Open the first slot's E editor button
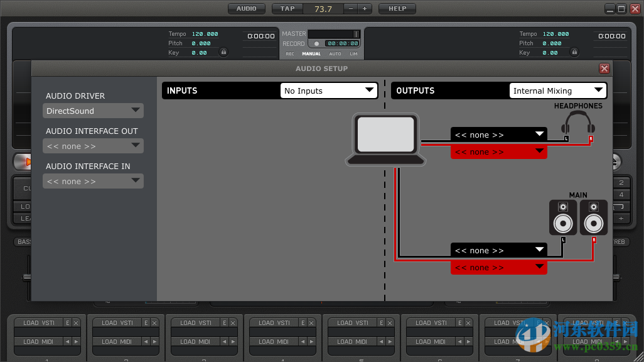The width and height of the screenshot is (644, 362). [x=67, y=323]
